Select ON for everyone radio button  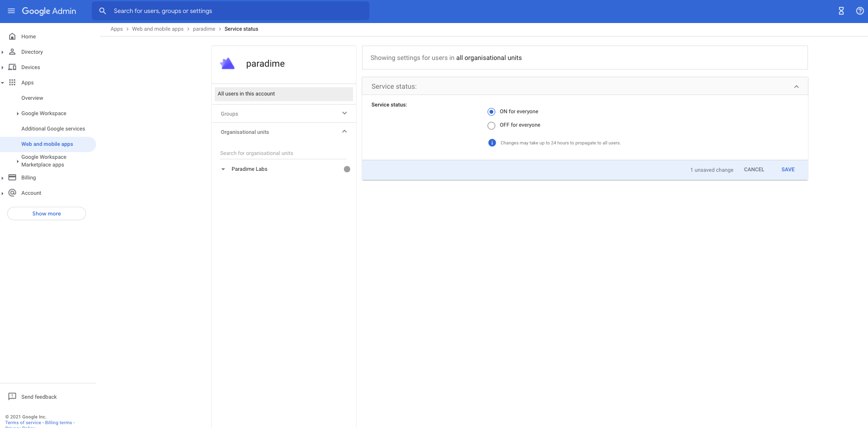point(491,112)
